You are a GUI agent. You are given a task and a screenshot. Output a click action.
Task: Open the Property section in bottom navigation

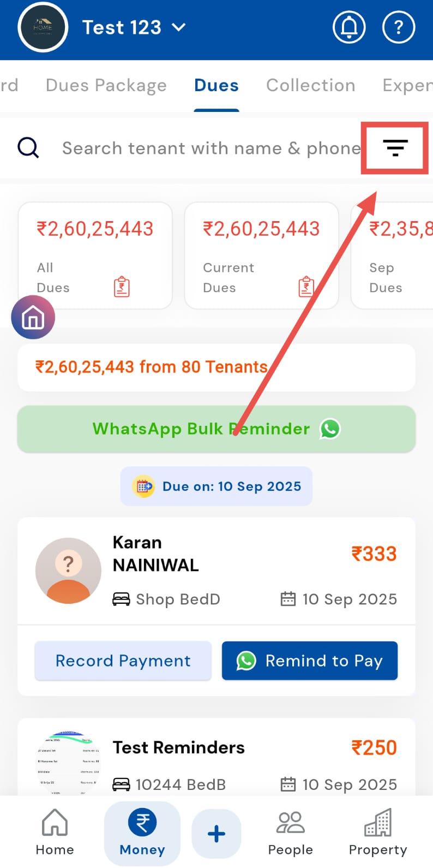pos(378,833)
